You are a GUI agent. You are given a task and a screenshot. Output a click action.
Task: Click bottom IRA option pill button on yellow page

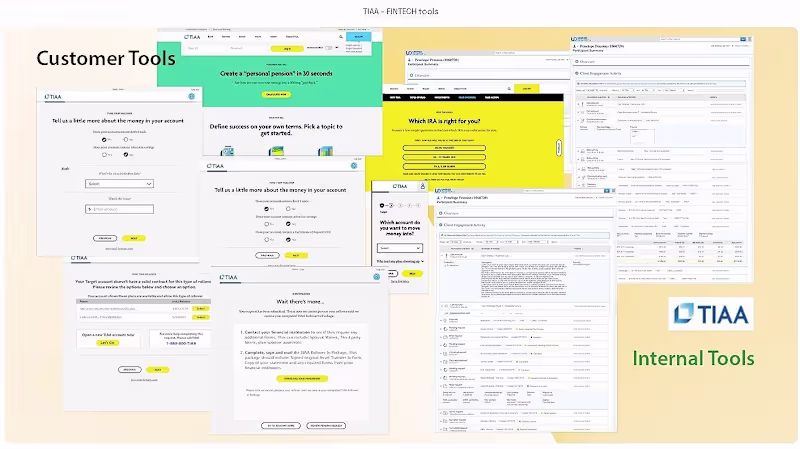[444, 166]
